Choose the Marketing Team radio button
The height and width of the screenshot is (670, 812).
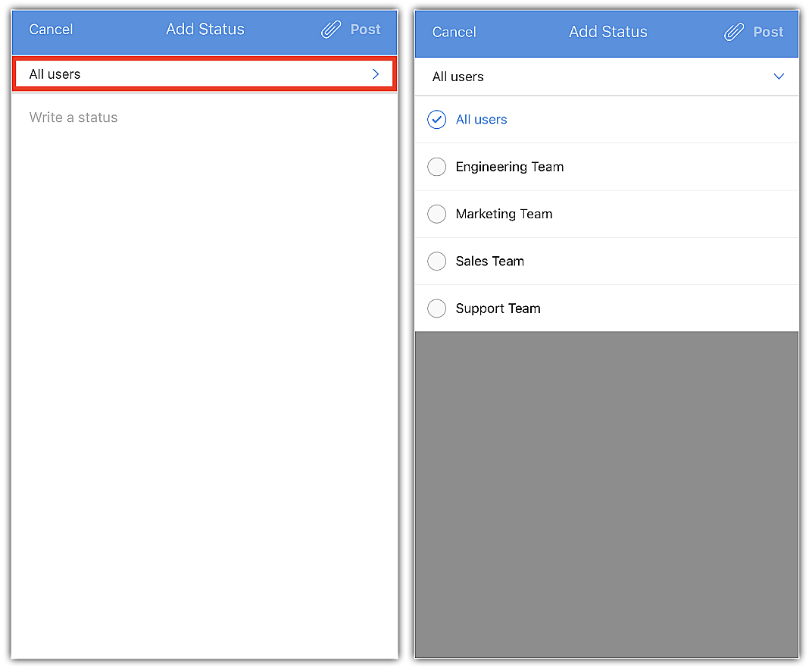click(436, 214)
